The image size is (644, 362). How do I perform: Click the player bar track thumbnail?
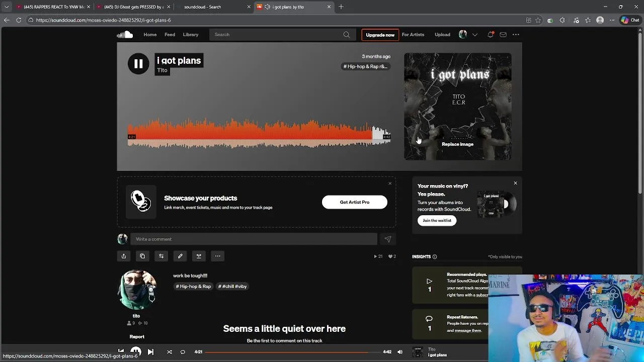[x=418, y=352]
